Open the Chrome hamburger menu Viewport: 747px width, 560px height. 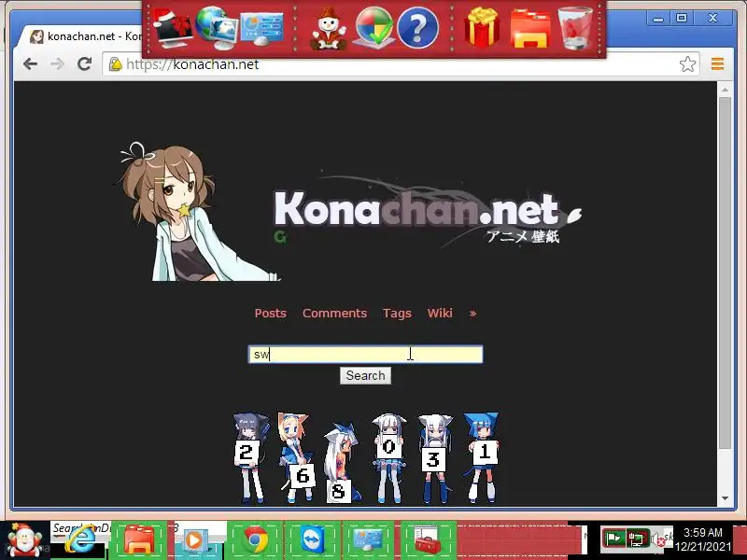717,63
